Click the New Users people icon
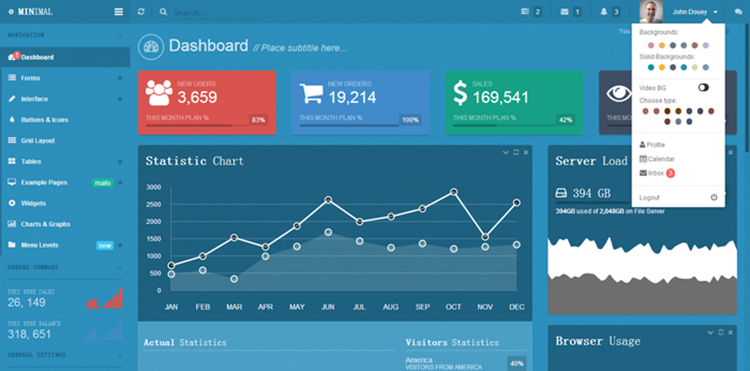 pyautogui.click(x=159, y=92)
